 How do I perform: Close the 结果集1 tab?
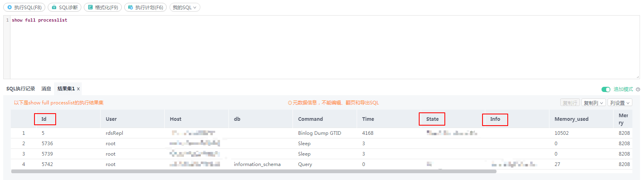79,89
